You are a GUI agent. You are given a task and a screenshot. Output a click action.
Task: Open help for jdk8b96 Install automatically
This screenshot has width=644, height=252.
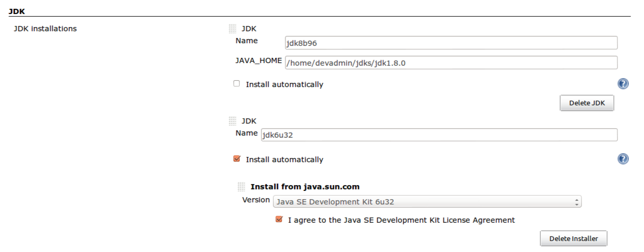[623, 84]
